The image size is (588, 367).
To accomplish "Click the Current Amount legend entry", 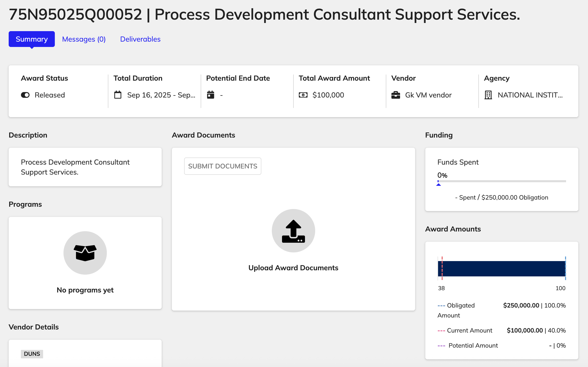I will pyautogui.click(x=469, y=331).
